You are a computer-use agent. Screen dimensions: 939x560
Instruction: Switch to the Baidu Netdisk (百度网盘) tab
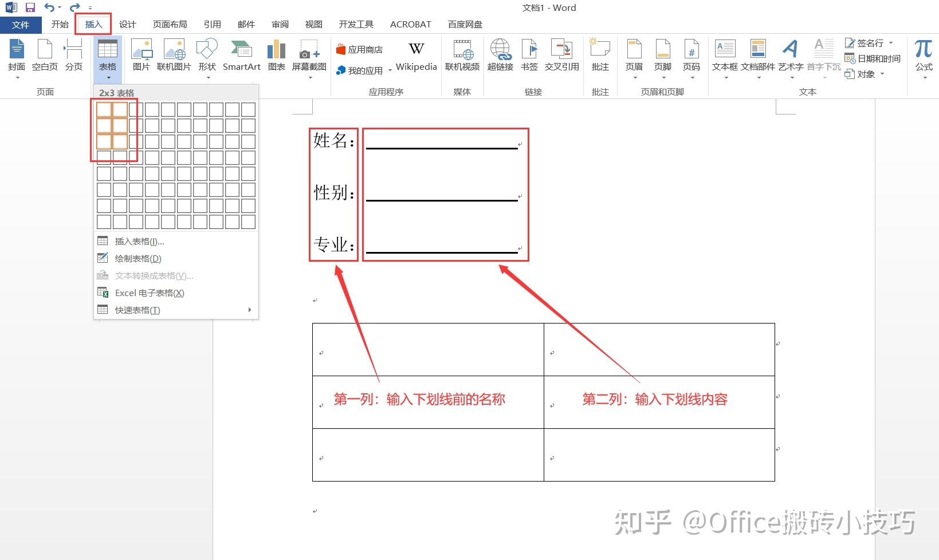click(x=465, y=25)
